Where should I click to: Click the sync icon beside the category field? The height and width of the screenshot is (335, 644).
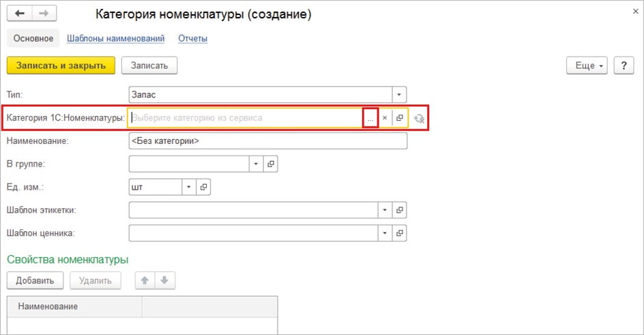tap(419, 118)
